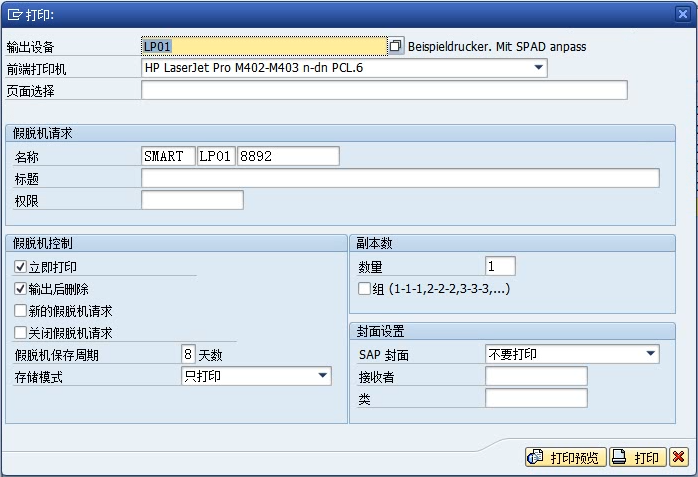Select the number of copies (数量) field

[x=500, y=266]
